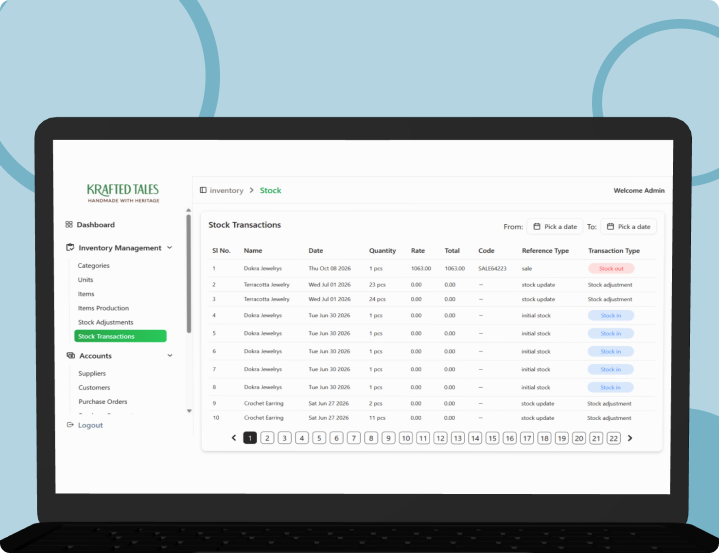
Task: Click the SALE64223 code cell
Action: 492,268
